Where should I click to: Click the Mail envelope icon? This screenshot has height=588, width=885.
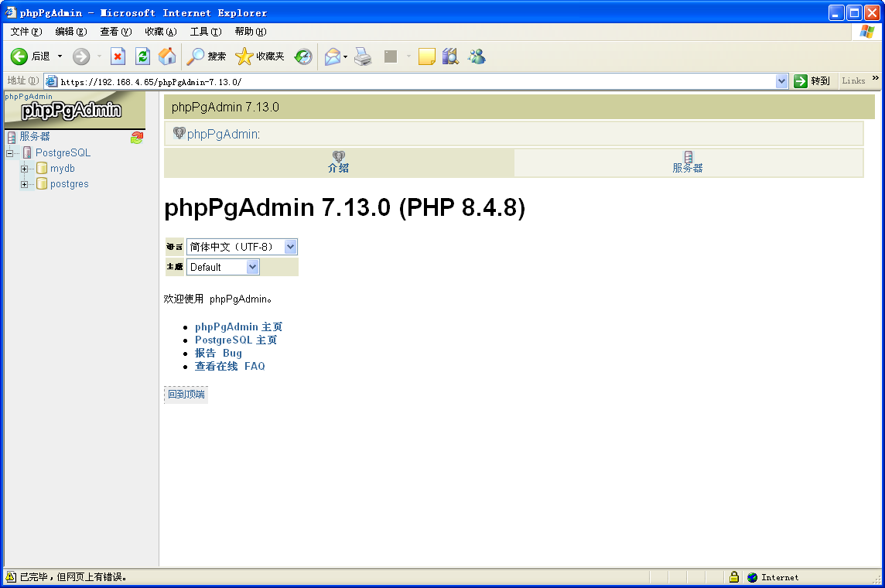tap(333, 56)
